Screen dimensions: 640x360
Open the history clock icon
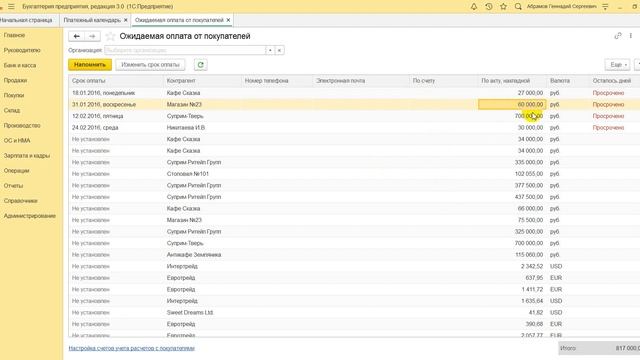[489, 7]
